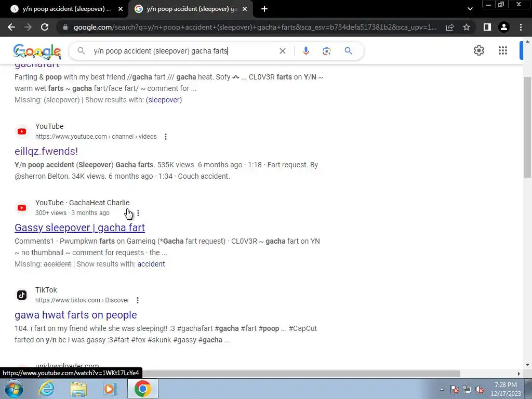Click the TikTok favicon
This screenshot has height=399, width=532.
[x=22, y=295]
